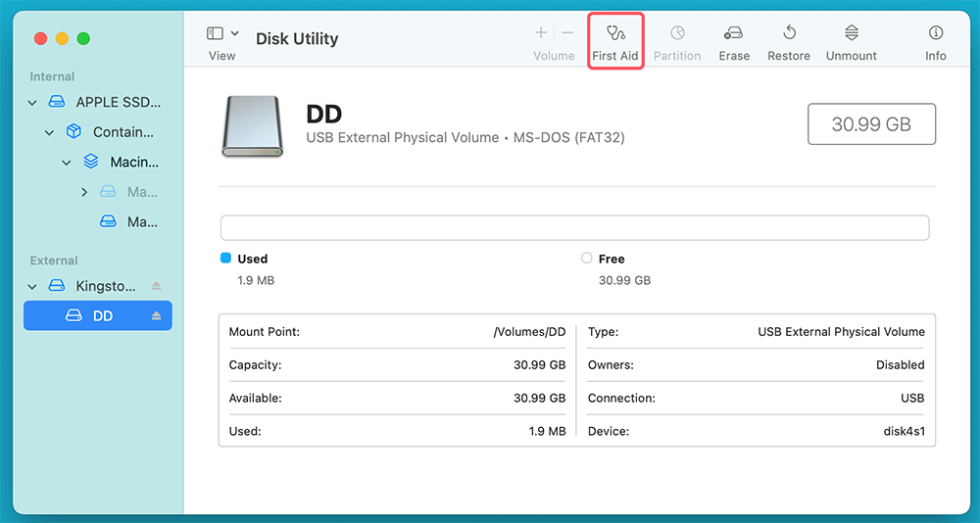Expand the dimmed Macintosh snapshot chevron
Screen dimensions: 980x523
pyautogui.click(x=84, y=193)
